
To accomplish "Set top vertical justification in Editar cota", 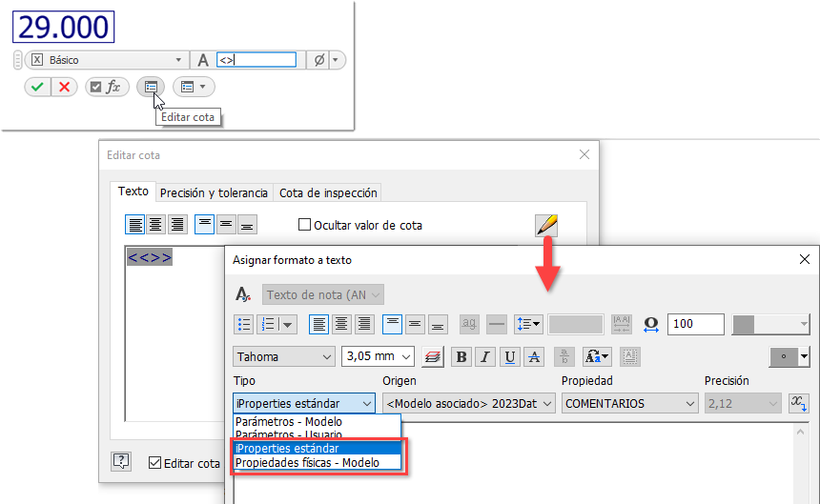I will coord(204,225).
